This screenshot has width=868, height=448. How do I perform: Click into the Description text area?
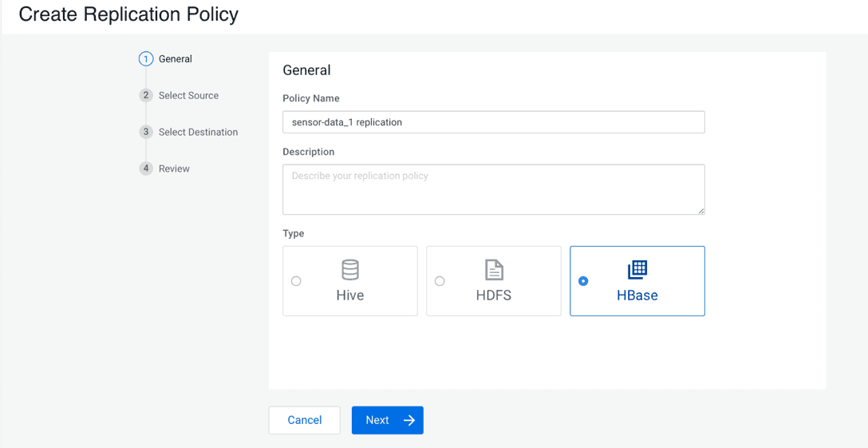494,189
